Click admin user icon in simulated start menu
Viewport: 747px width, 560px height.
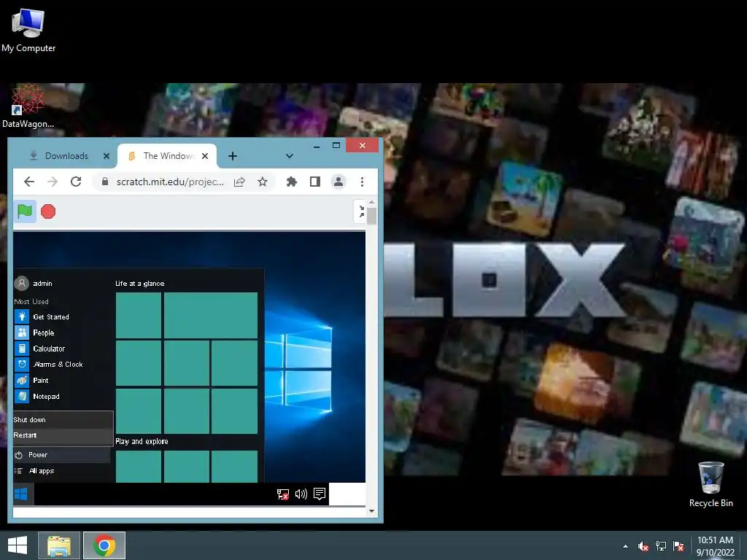(x=21, y=284)
